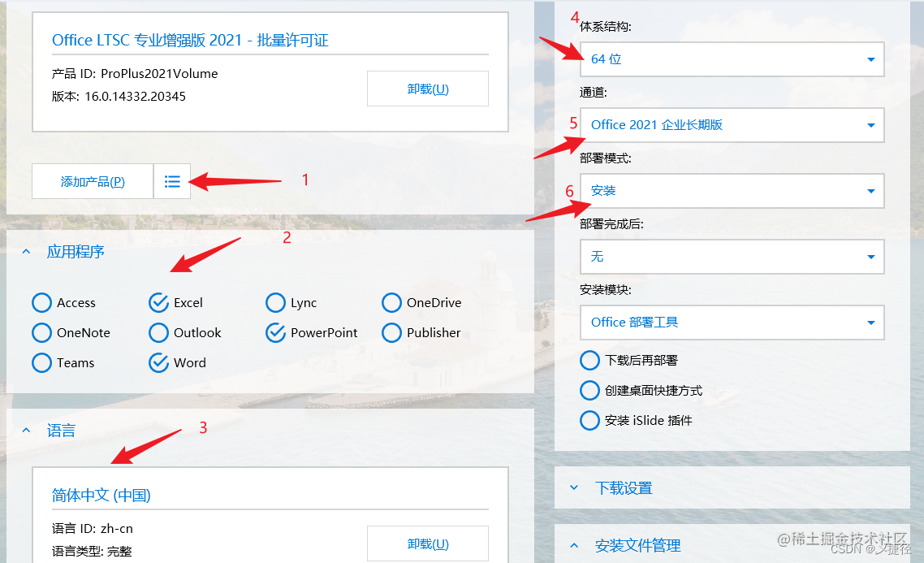
Task: Collapse the 安装文件管理 section
Action: (574, 545)
